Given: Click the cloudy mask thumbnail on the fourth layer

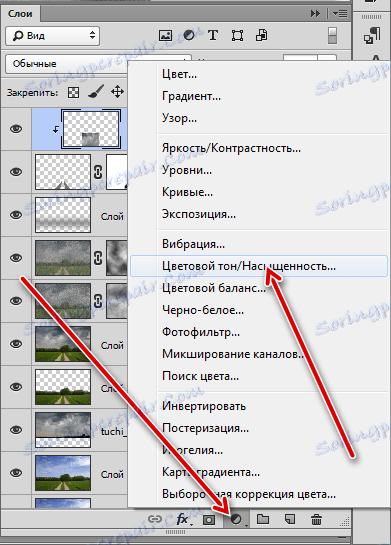Looking at the screenshot, I should (116, 258).
